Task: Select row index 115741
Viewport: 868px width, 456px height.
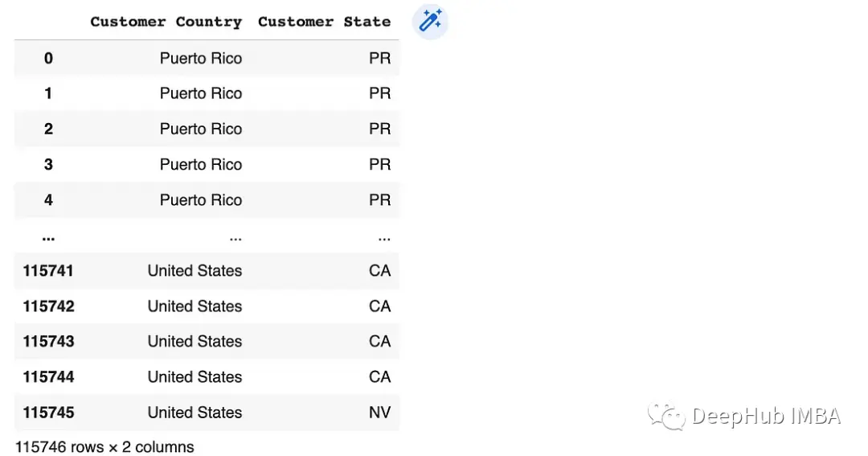Action: (x=48, y=271)
